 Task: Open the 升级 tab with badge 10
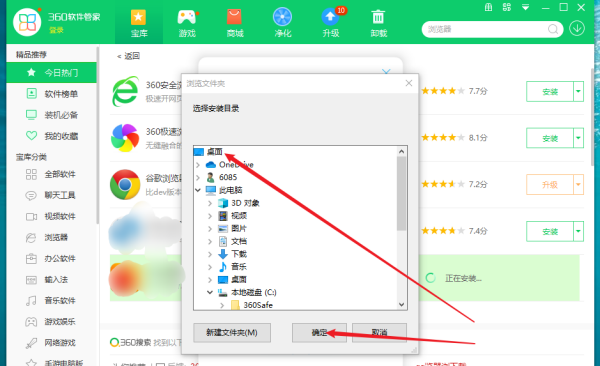(331, 23)
